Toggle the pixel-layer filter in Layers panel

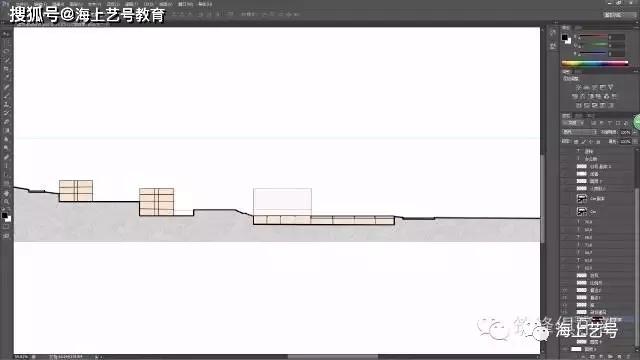pyautogui.click(x=593, y=123)
